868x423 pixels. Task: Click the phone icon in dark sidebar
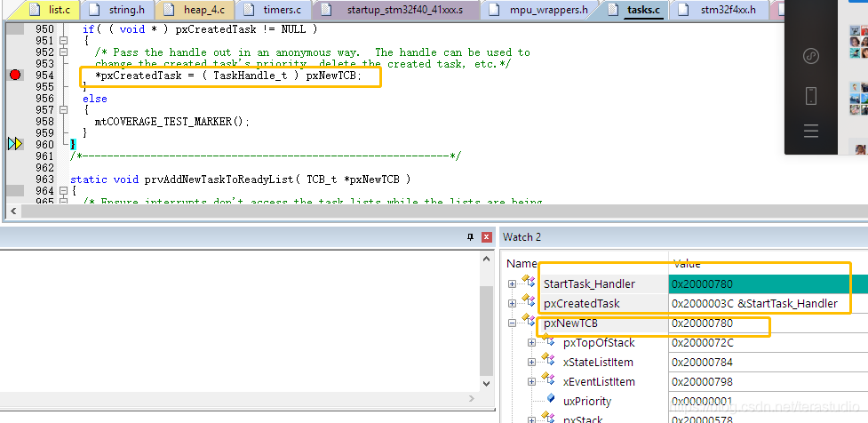pyautogui.click(x=811, y=96)
